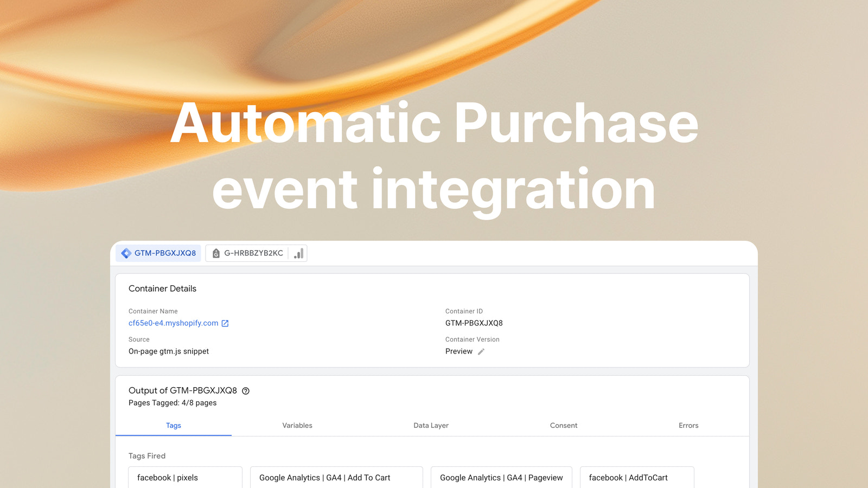Open the Data Layer tab

click(431, 426)
